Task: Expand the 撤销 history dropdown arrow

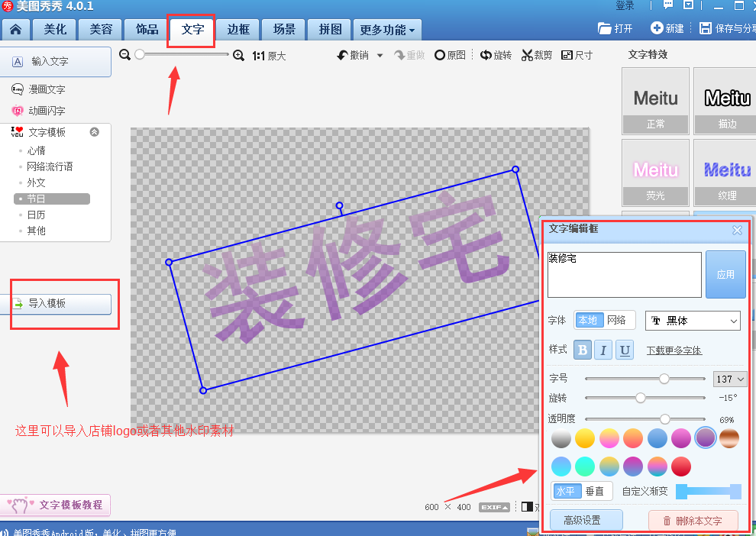Action: pyautogui.click(x=380, y=55)
